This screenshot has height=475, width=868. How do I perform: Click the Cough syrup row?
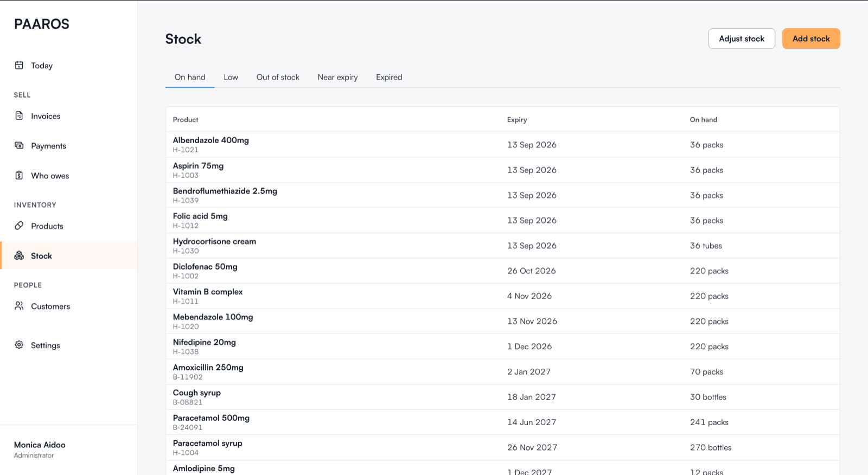point(503,397)
